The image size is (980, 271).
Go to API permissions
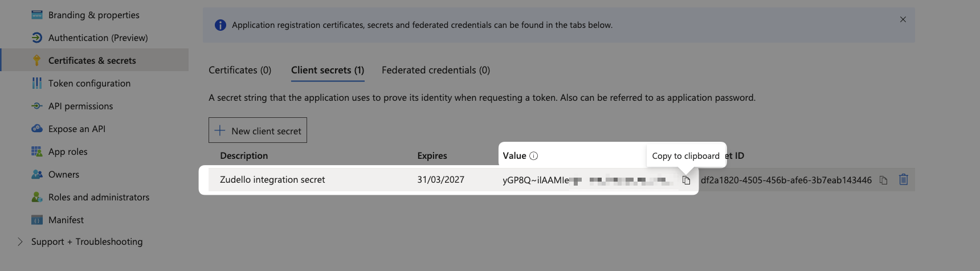pyautogui.click(x=80, y=106)
